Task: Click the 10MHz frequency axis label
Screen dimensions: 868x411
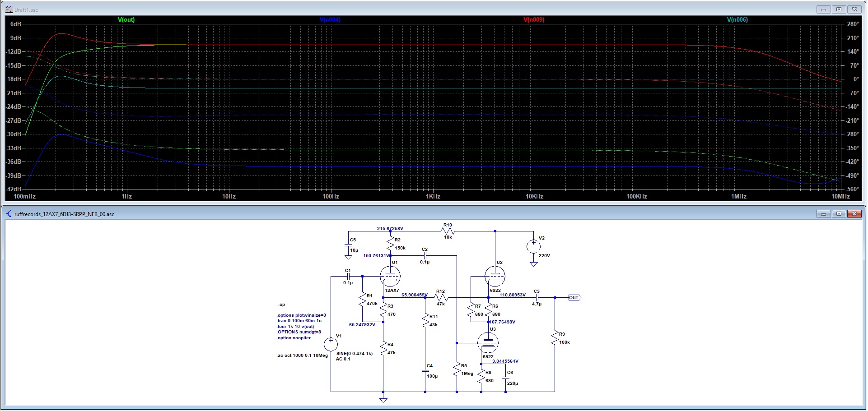Action: [x=841, y=197]
